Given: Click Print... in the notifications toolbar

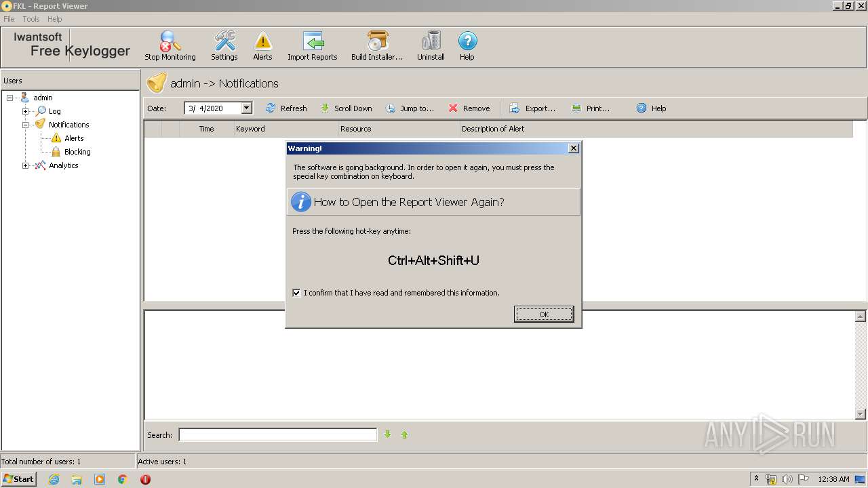Looking at the screenshot, I should [591, 108].
